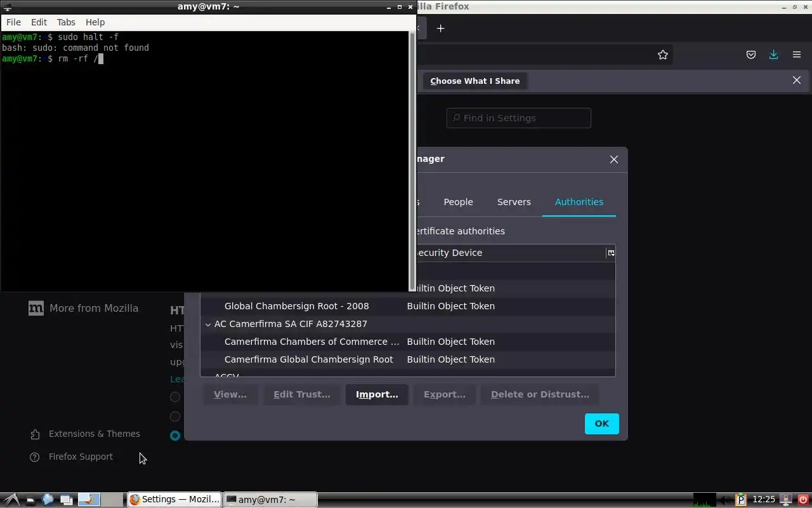Open a new Firefox tab with plus icon
The image size is (812, 508).
pyautogui.click(x=441, y=28)
